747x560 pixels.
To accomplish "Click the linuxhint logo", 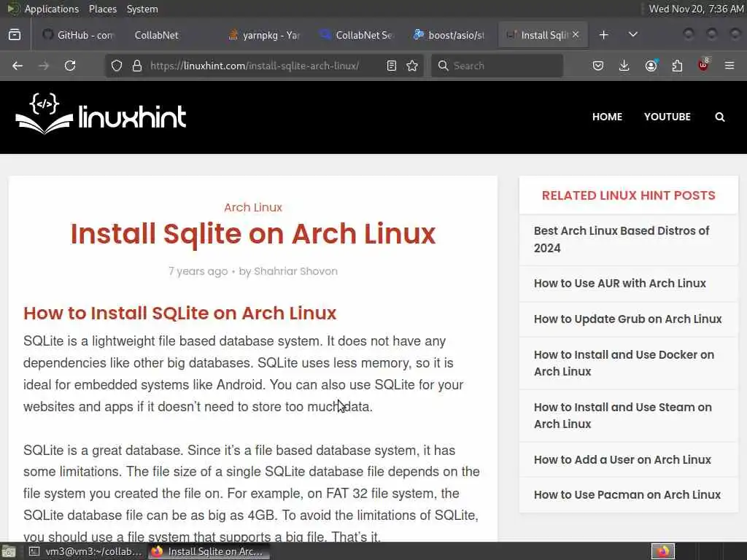I will (101, 114).
